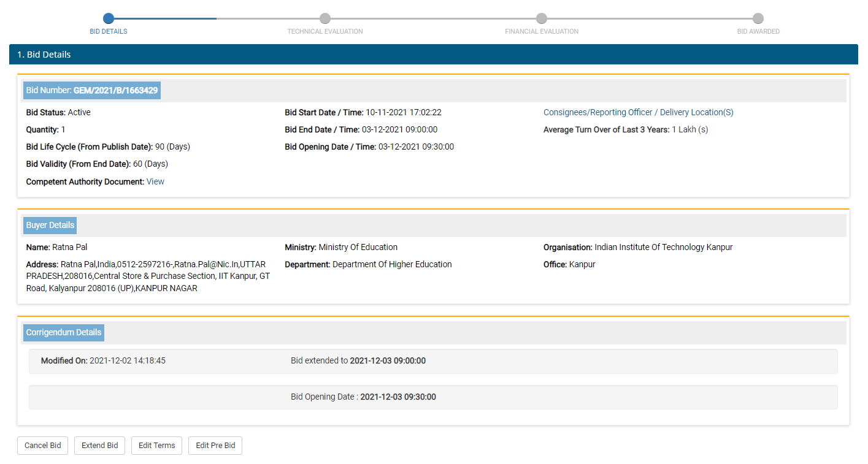Click the Bid Awarded step circle
This screenshot has height=464, width=868.
pyautogui.click(x=758, y=18)
